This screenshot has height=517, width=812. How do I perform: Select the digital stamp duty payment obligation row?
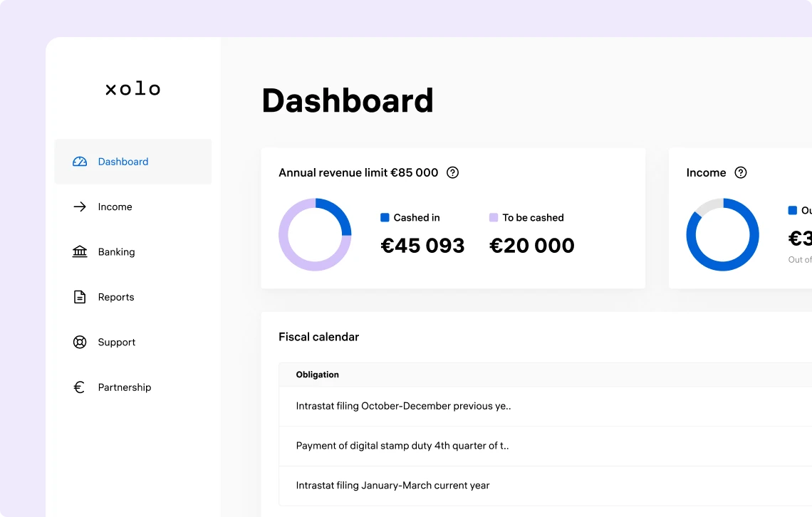404,446
